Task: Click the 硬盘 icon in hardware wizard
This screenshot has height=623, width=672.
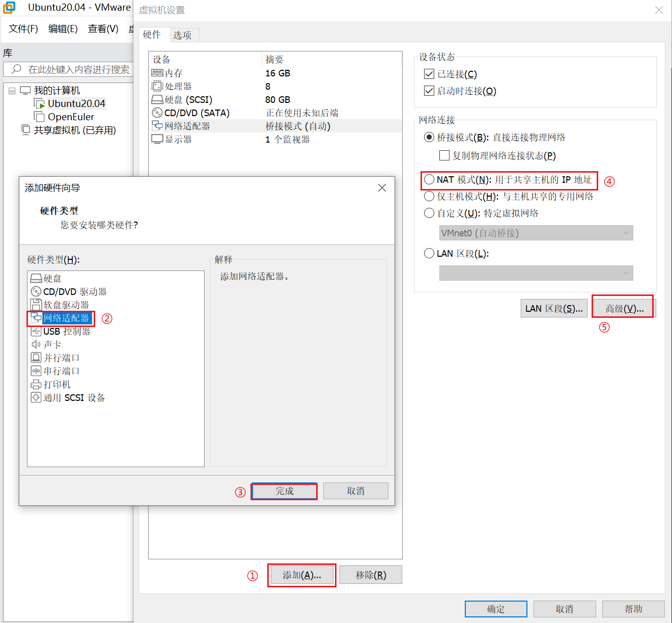Action: coord(36,278)
